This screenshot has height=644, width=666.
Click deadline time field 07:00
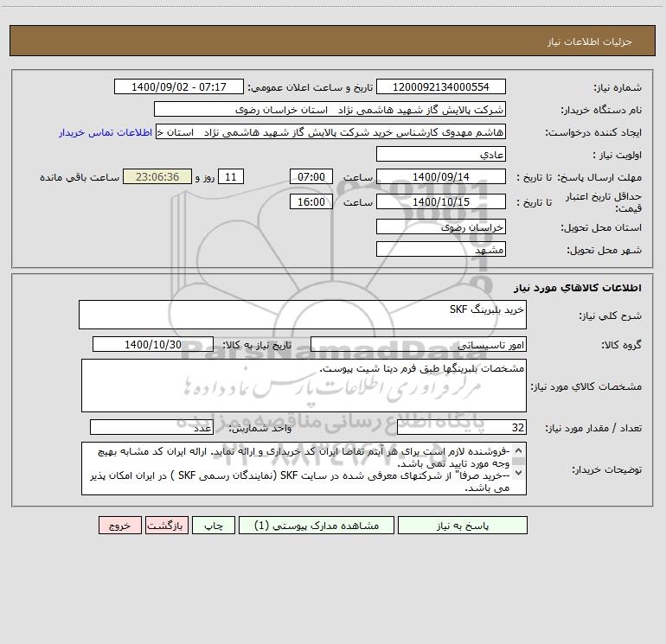point(311,176)
